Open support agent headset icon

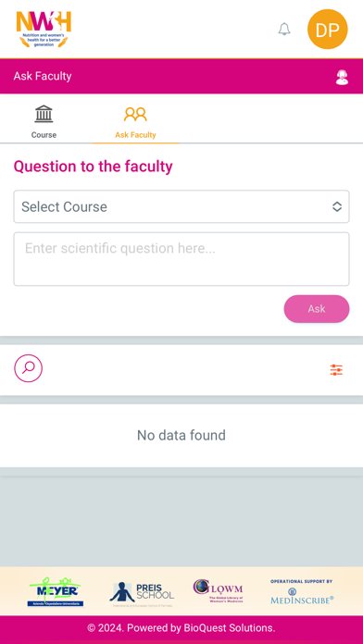[342, 77]
